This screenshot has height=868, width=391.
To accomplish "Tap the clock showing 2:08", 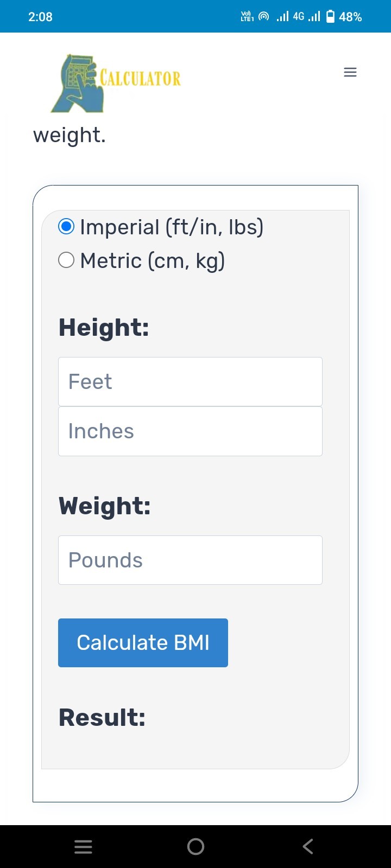I will [x=40, y=17].
